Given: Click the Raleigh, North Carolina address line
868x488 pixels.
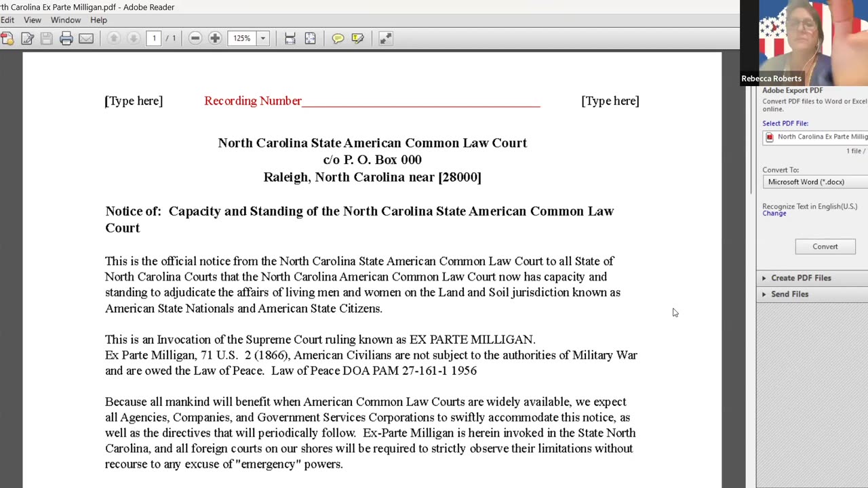Looking at the screenshot, I should point(372,178).
